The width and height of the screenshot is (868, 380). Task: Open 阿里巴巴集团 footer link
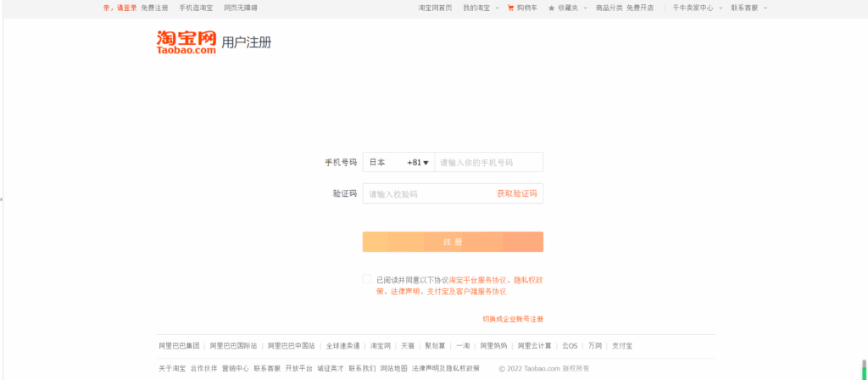179,346
